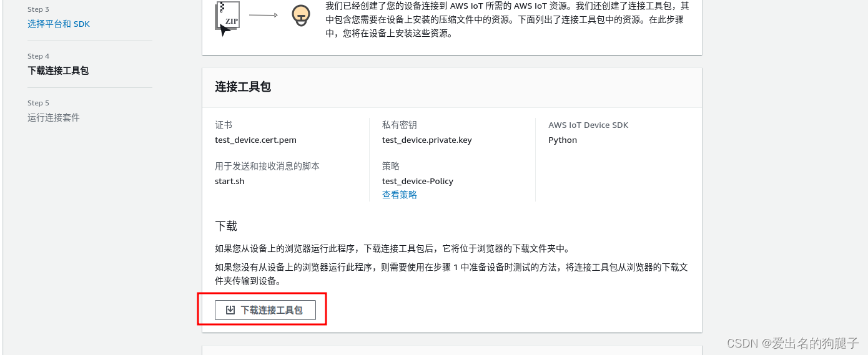This screenshot has width=868, height=355.
Task: Click the Python SDK value
Action: (563, 140)
